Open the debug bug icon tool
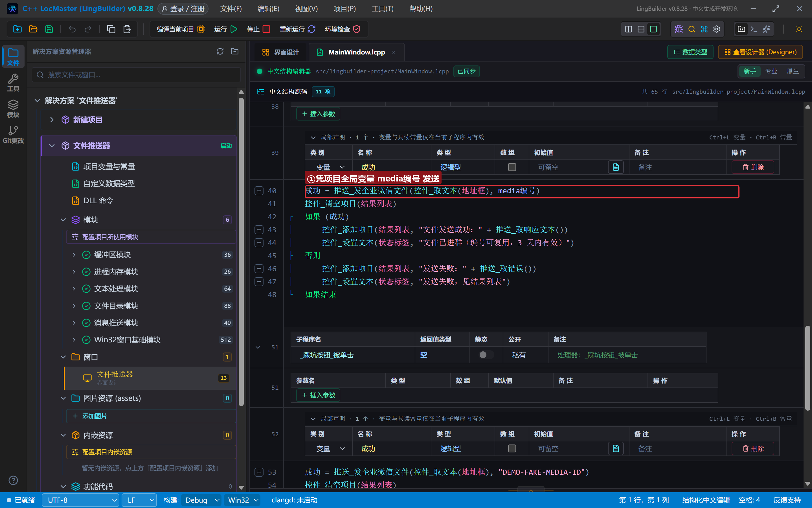 [x=679, y=29]
